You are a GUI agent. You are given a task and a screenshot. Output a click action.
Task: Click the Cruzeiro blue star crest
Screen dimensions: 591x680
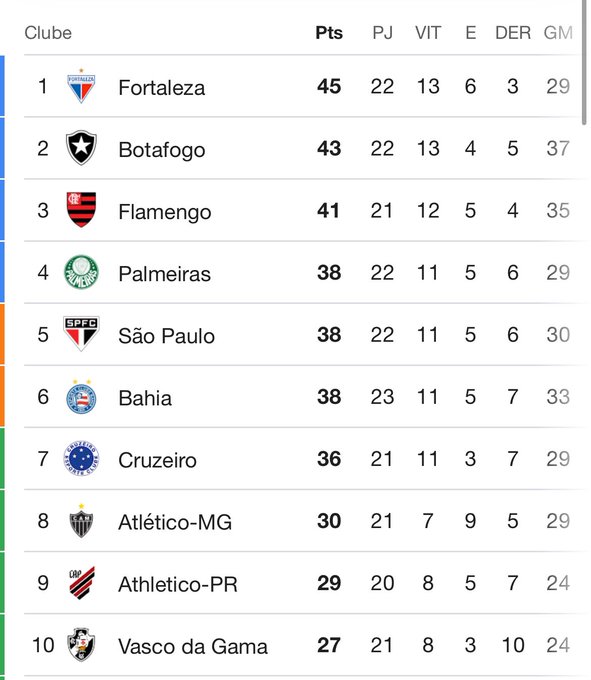point(81,458)
